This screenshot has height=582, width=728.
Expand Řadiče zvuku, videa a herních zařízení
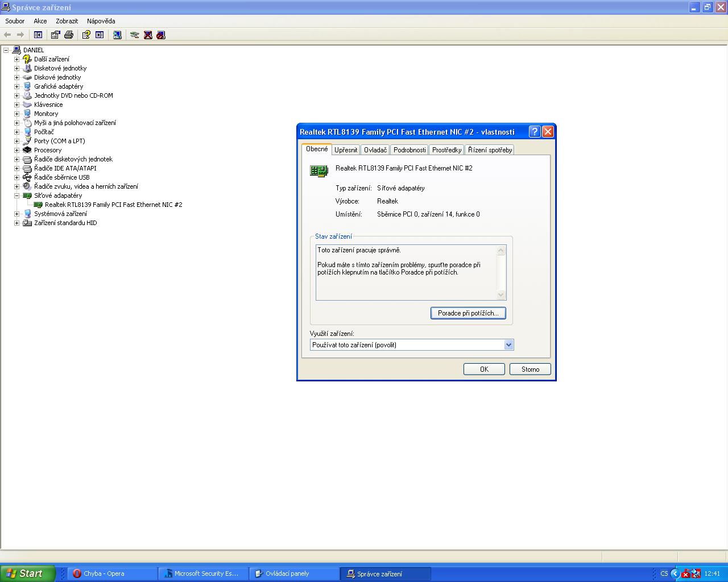coord(16,186)
